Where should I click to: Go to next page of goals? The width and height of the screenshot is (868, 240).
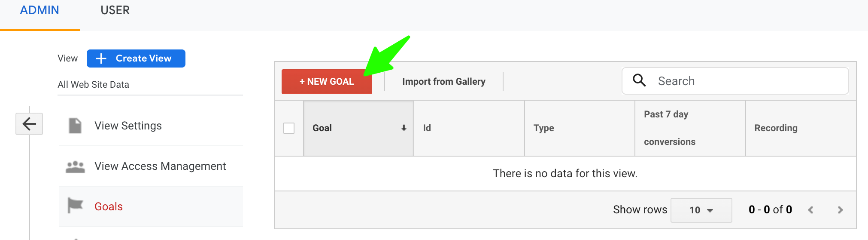(x=840, y=210)
